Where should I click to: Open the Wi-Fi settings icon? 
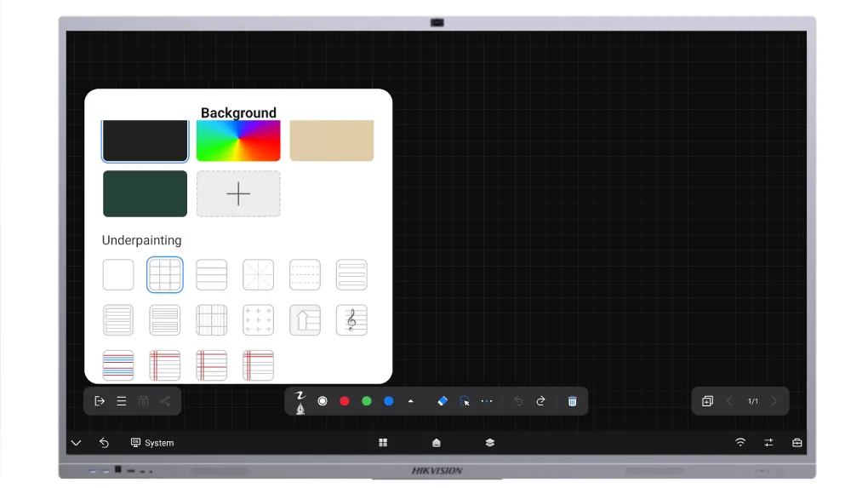(740, 442)
